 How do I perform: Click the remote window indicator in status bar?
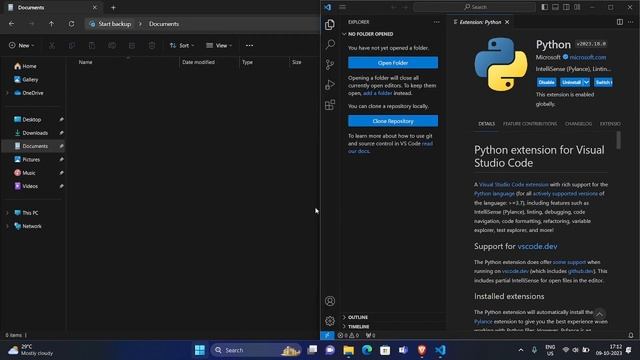[x=327, y=335]
